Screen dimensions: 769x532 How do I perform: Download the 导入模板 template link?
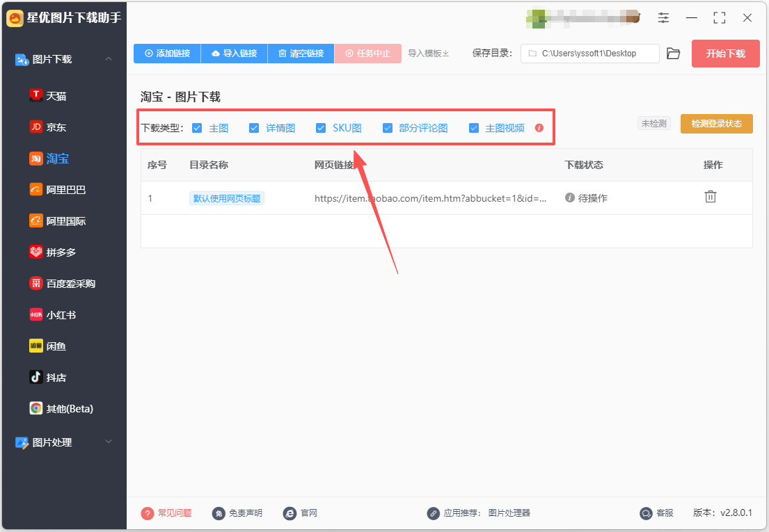coord(429,54)
